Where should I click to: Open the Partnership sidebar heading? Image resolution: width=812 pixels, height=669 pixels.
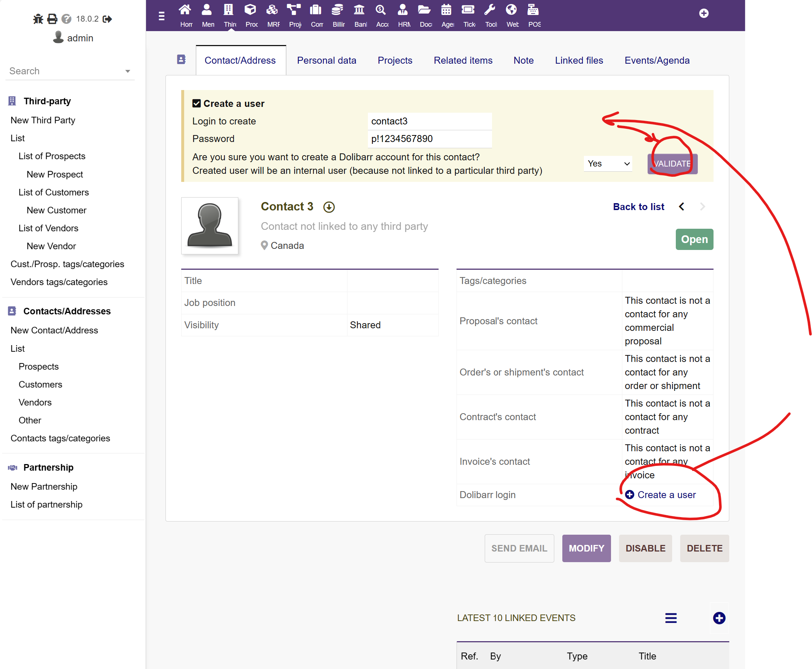(49, 467)
